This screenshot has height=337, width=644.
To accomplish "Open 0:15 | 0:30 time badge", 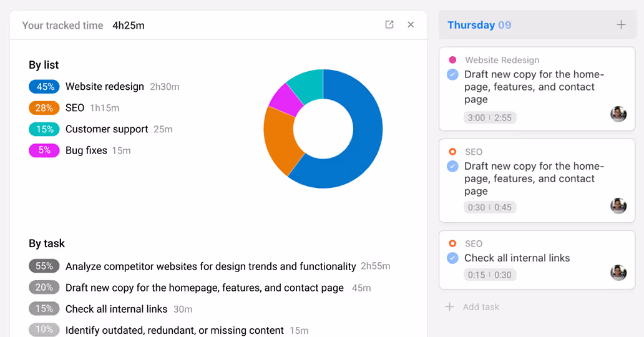I will click(x=490, y=275).
